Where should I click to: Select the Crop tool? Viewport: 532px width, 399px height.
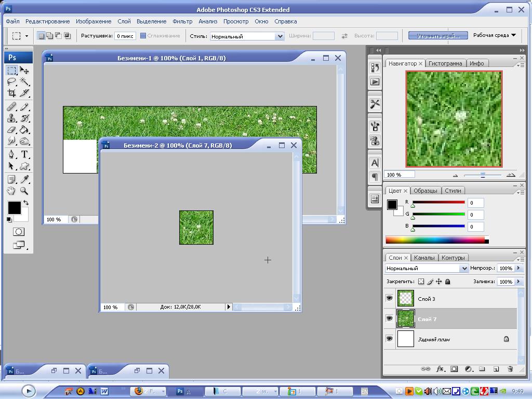click(x=12, y=92)
